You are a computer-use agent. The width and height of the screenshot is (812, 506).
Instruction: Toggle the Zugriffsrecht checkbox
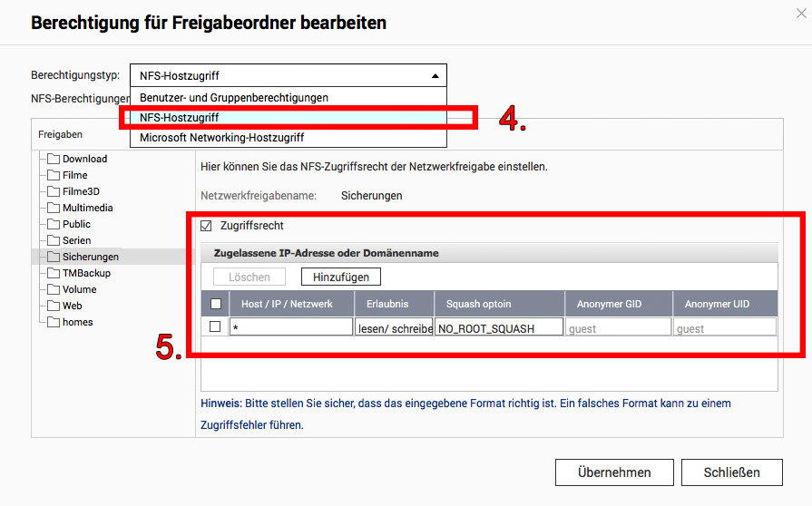coord(206,226)
